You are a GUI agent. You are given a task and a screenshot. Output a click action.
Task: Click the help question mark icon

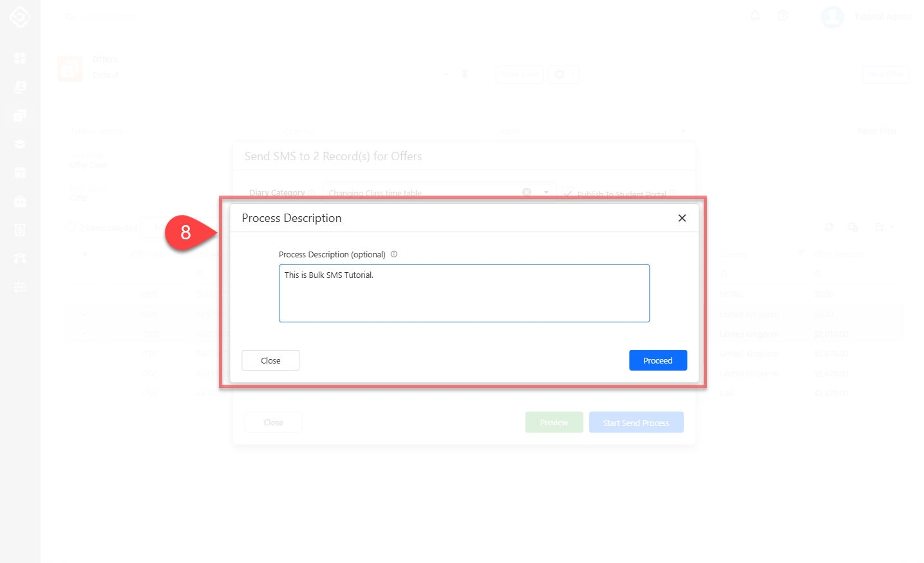tap(783, 15)
